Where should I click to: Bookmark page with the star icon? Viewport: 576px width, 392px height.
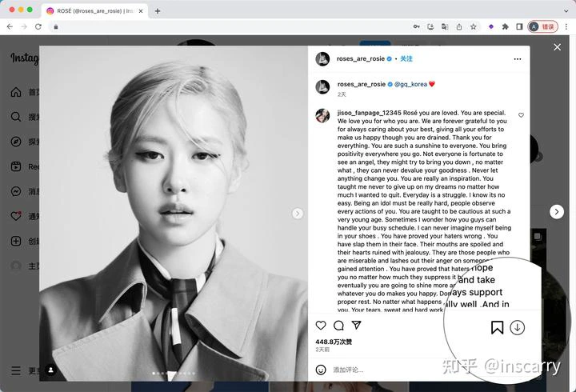point(474,27)
